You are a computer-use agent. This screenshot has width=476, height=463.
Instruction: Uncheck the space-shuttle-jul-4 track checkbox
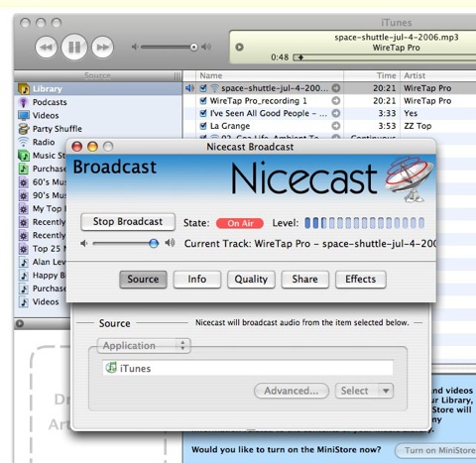[x=203, y=88]
